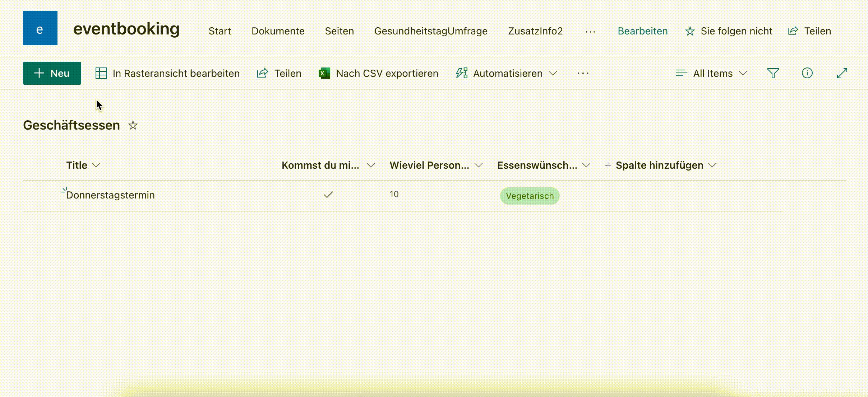The width and height of the screenshot is (868, 397).
Task: Create an item with the Neu button
Action: (52, 73)
